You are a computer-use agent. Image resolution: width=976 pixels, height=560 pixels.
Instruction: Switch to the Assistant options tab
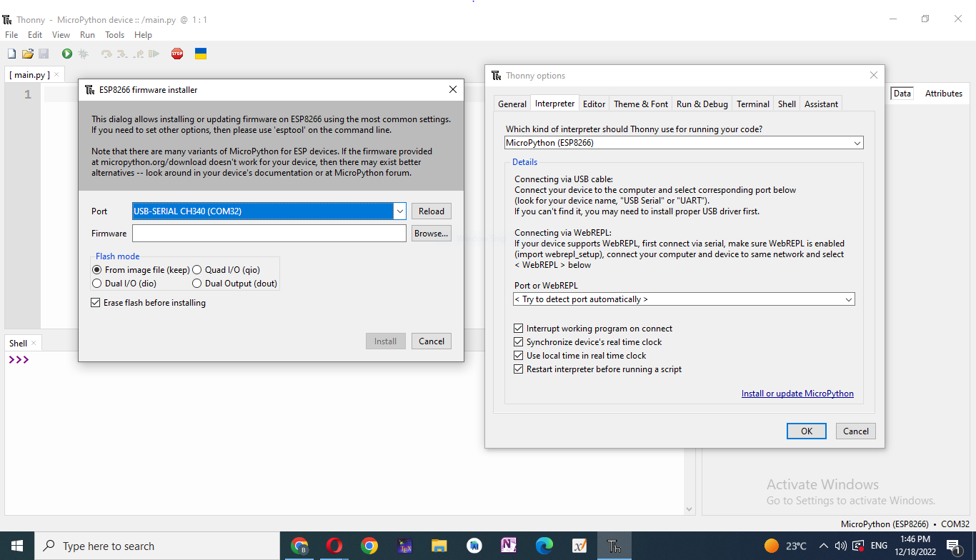click(x=821, y=104)
